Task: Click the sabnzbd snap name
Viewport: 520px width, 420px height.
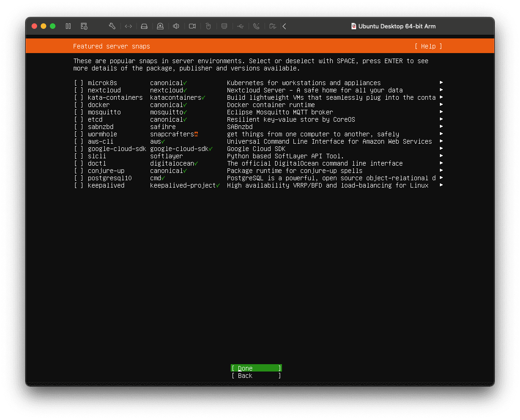Action: point(101,127)
